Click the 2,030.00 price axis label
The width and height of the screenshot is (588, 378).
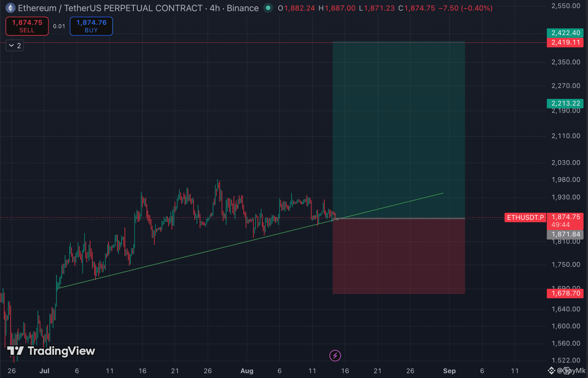click(x=566, y=163)
